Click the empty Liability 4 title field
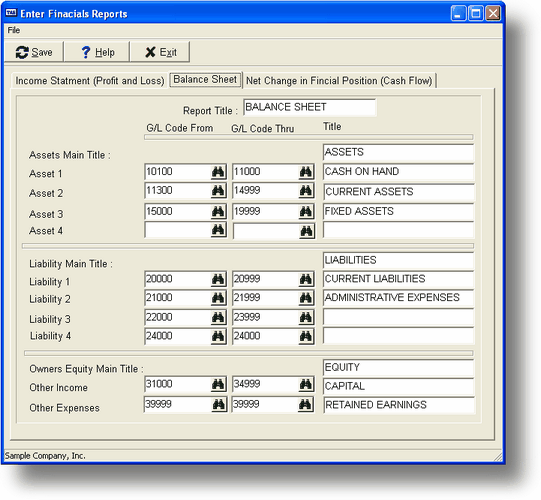 click(x=399, y=336)
